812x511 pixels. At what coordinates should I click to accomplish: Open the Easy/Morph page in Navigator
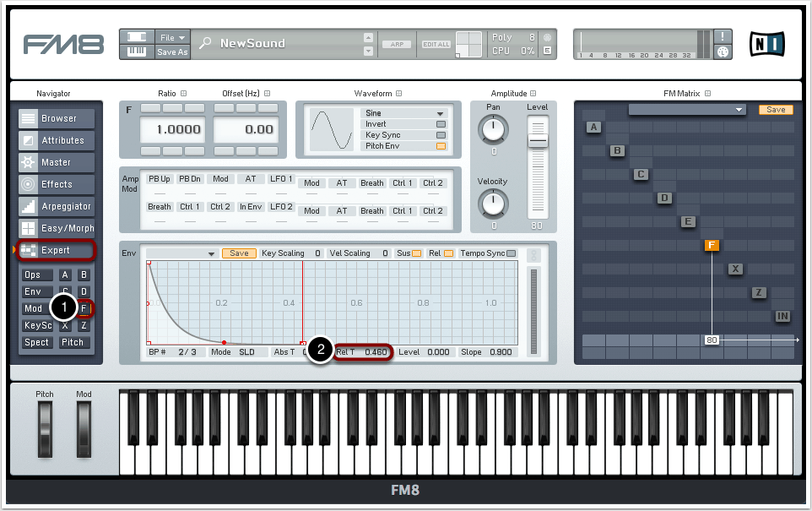point(57,229)
